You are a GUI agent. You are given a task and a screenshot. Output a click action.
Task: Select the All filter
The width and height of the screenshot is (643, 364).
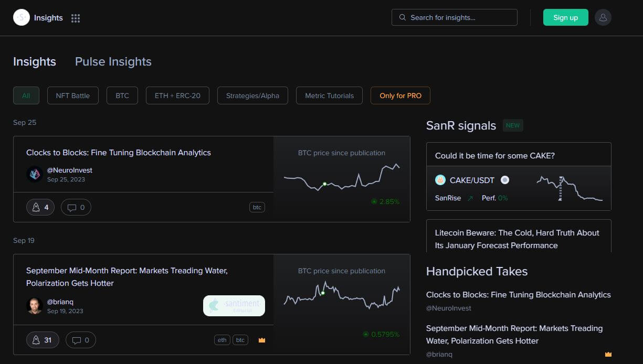click(26, 95)
